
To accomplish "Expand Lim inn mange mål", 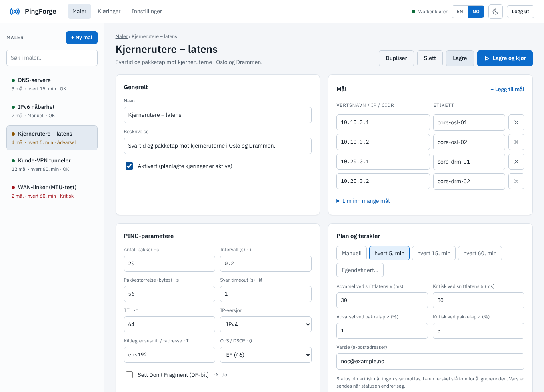I will tap(363, 201).
